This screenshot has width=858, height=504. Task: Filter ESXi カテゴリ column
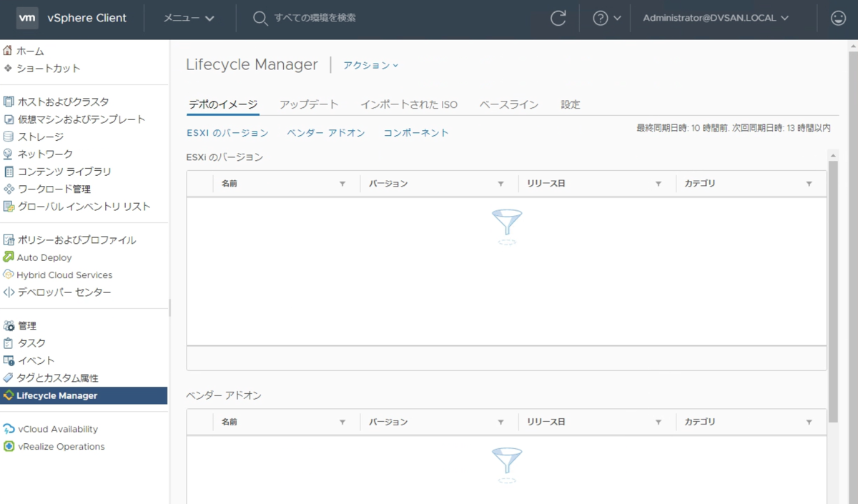pos(809,184)
